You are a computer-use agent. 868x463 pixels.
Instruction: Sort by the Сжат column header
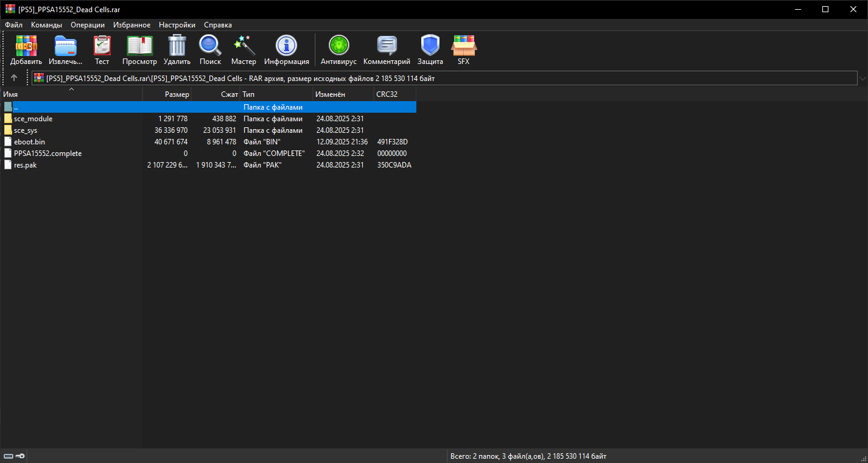click(x=215, y=94)
